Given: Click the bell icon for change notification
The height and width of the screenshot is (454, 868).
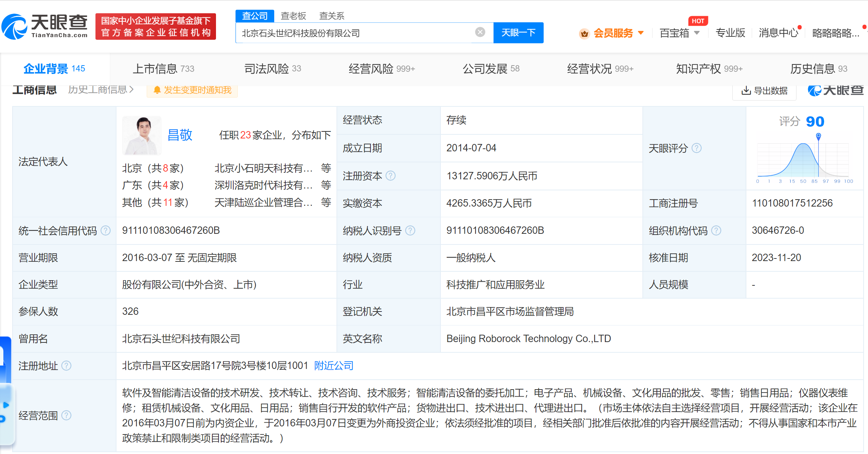Looking at the screenshot, I should 157,90.
